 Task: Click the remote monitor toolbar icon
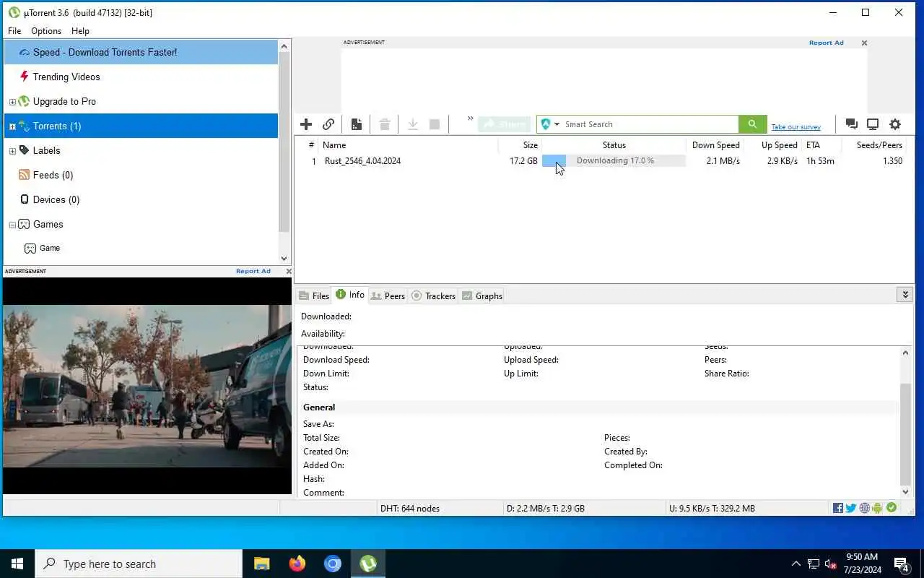pos(873,124)
